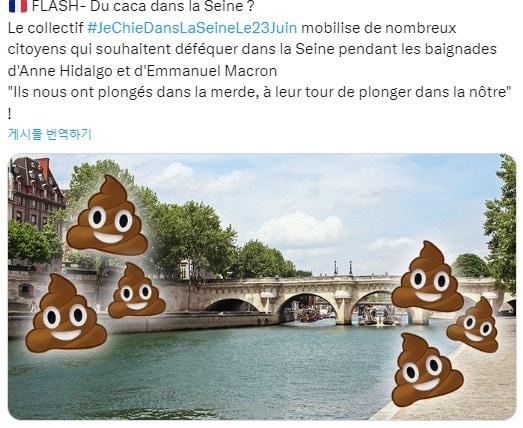Click the poop emoji on the cobblestone walkway
The height and width of the screenshot is (428, 523).
coord(426,370)
